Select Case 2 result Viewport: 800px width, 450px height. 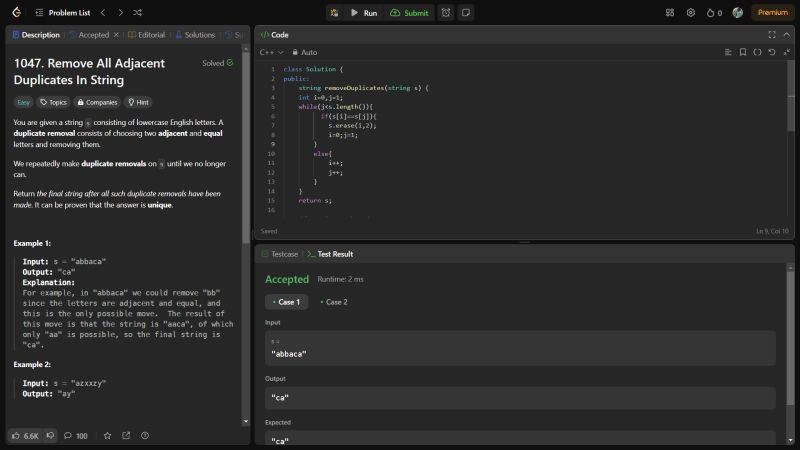point(334,302)
